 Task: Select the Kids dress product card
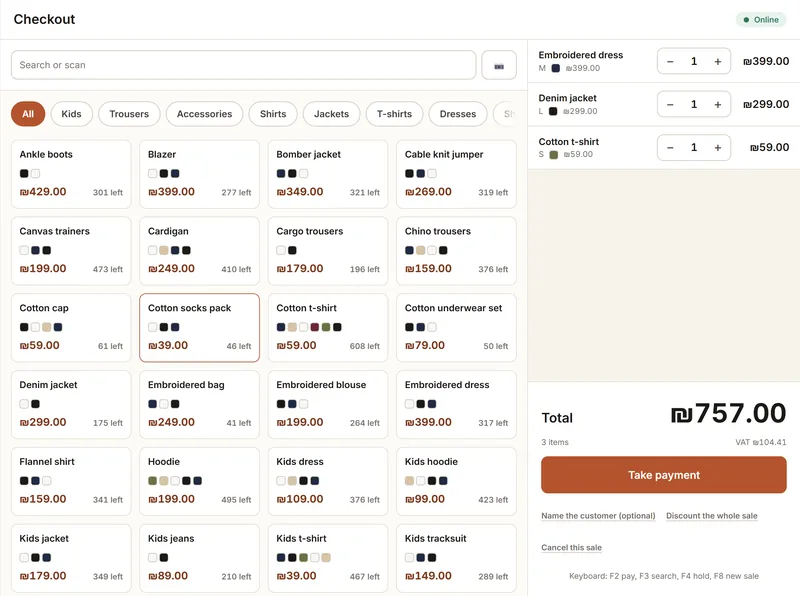[x=328, y=481]
